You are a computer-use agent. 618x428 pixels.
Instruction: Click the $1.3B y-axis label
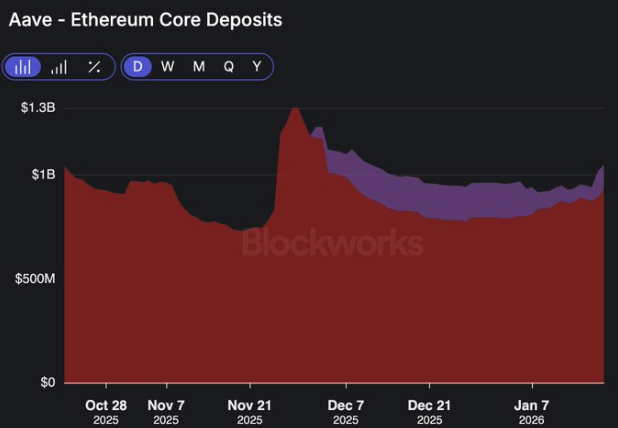click(38, 108)
